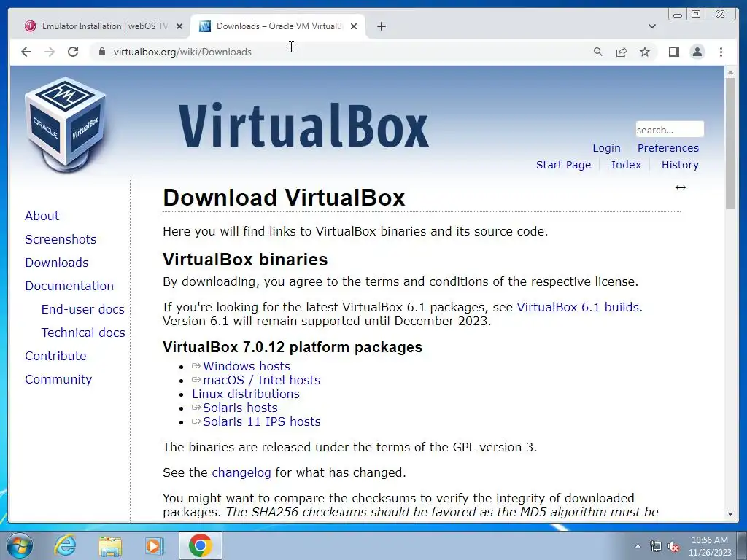Click the VirtualBox cube logo

(x=65, y=124)
